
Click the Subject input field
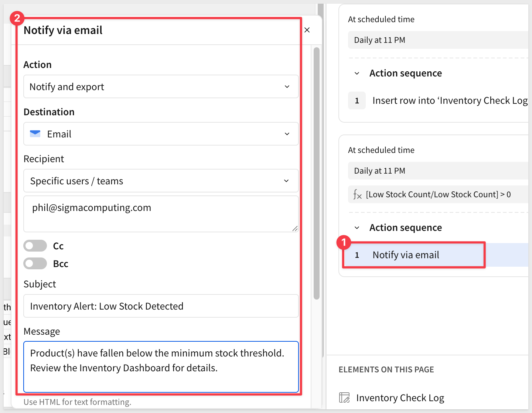[161, 306]
